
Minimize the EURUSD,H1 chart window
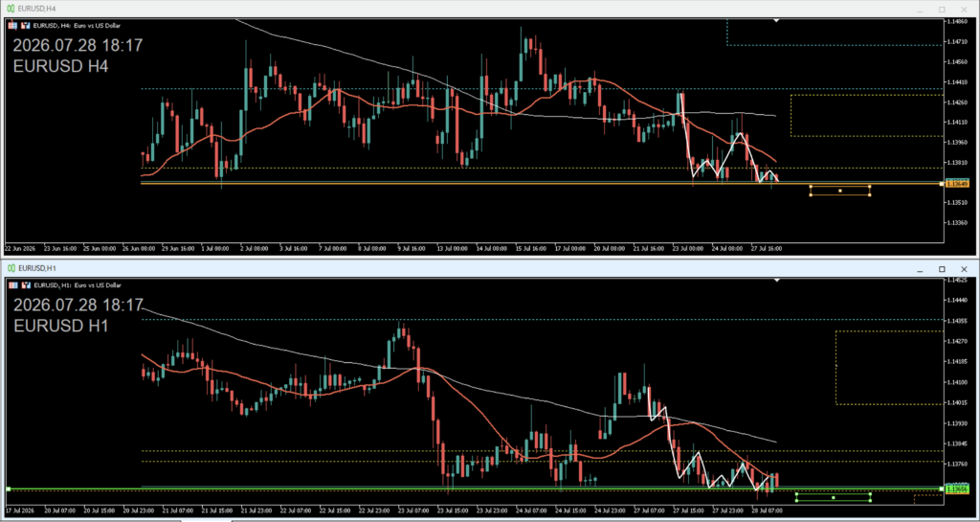pos(920,269)
